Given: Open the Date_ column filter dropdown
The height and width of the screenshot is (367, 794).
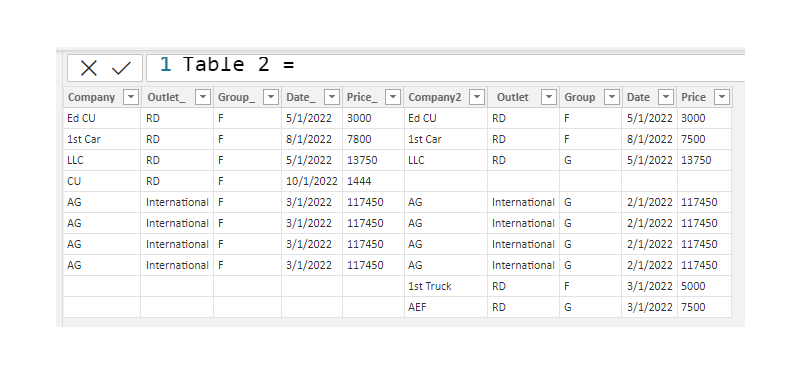Looking at the screenshot, I should point(332,97).
